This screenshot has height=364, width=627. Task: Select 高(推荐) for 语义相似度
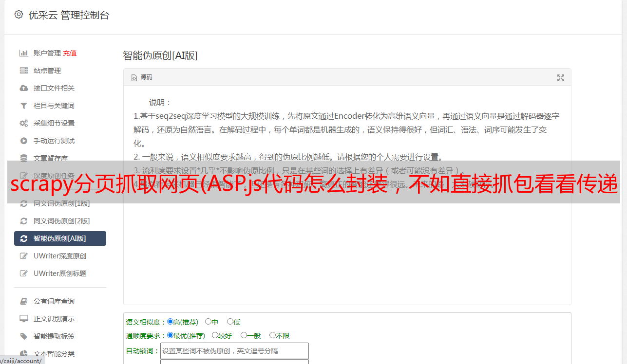pos(170,322)
